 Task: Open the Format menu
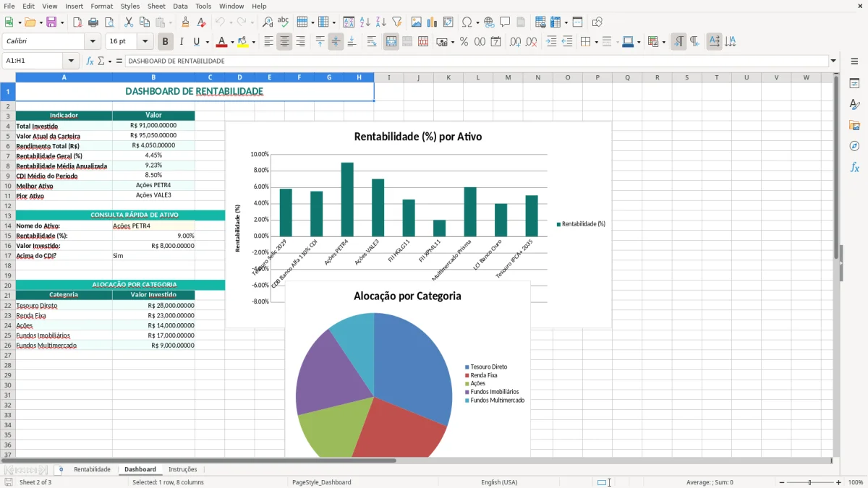pos(101,6)
